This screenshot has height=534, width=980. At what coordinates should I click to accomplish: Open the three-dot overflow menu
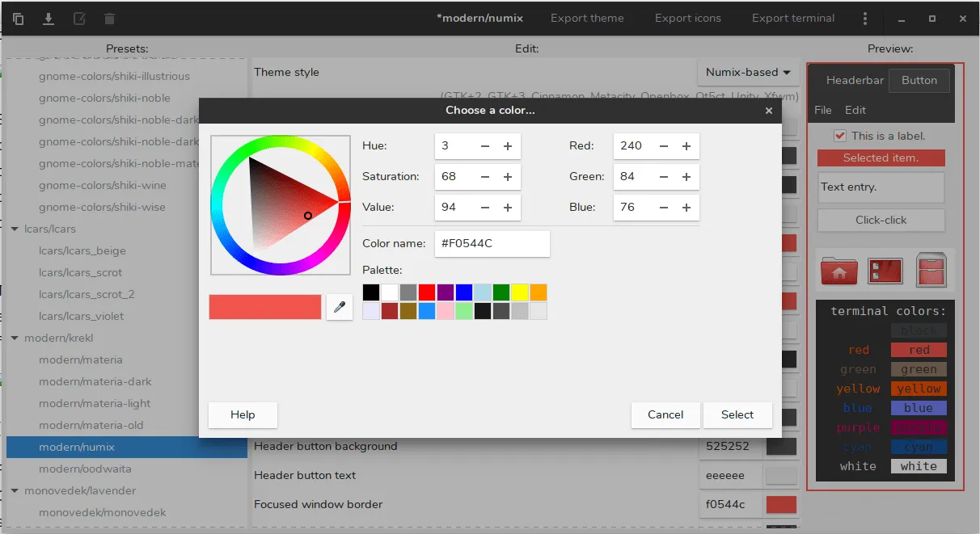pyautogui.click(x=865, y=18)
